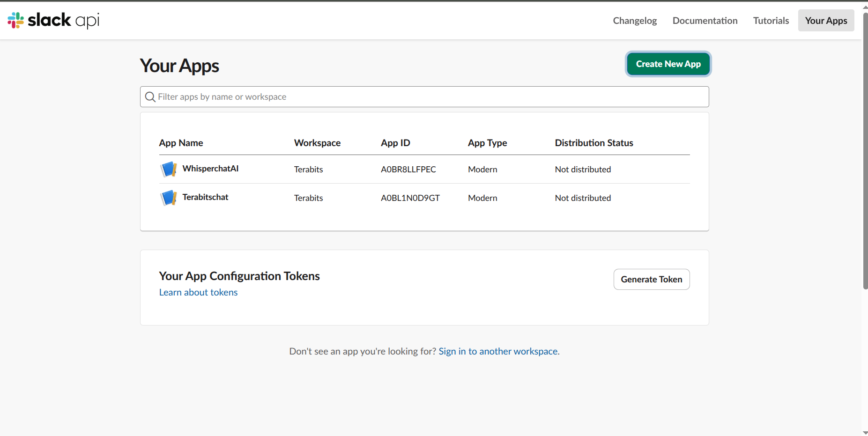
Task: Select app ID A0BL1N0D9GT
Action: [410, 198]
